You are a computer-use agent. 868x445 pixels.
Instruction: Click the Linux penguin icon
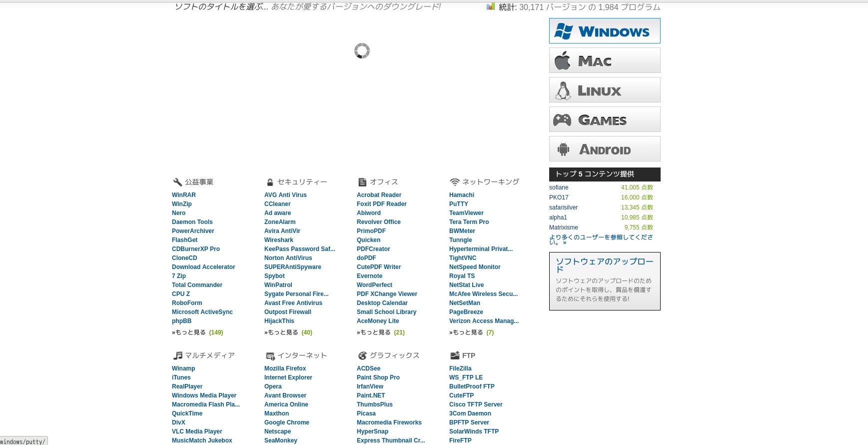(x=563, y=90)
